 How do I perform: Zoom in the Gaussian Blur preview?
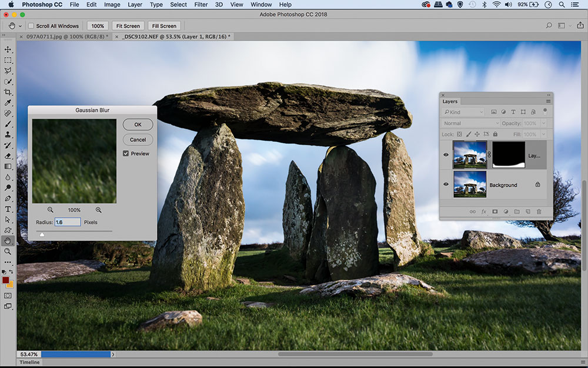tap(98, 210)
